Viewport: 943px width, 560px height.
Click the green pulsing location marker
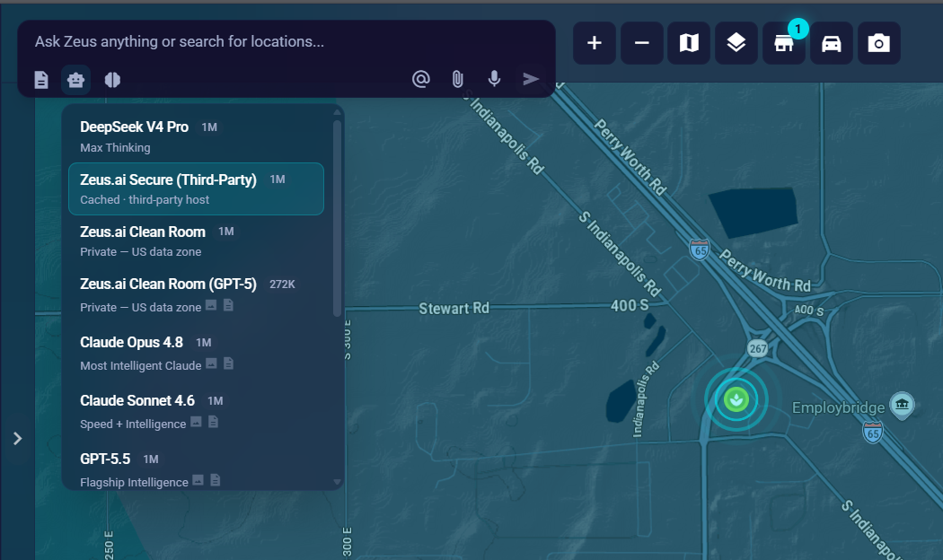click(736, 399)
